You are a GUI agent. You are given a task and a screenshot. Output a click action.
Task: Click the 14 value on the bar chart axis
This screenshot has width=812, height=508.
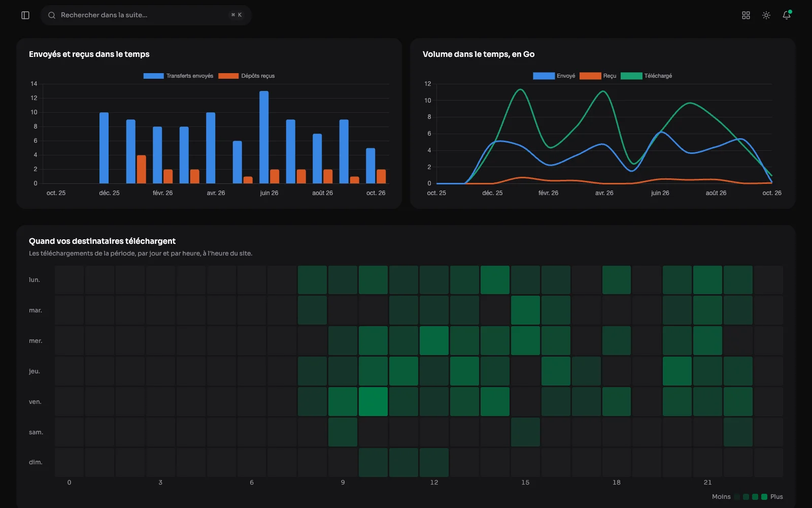(x=34, y=84)
